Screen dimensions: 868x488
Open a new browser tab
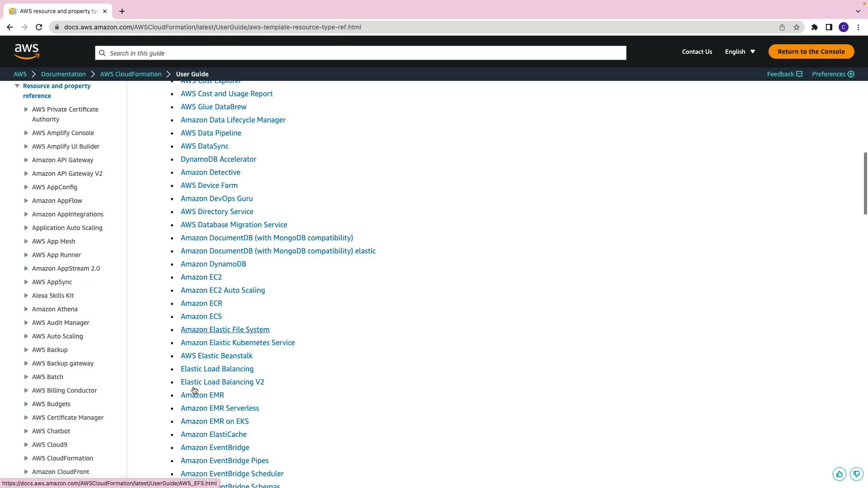[x=122, y=11]
